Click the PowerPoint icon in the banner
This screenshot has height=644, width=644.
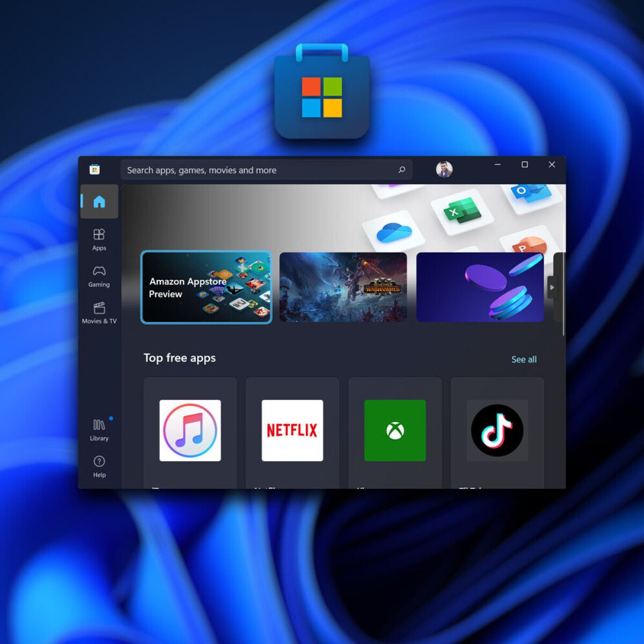[529, 245]
